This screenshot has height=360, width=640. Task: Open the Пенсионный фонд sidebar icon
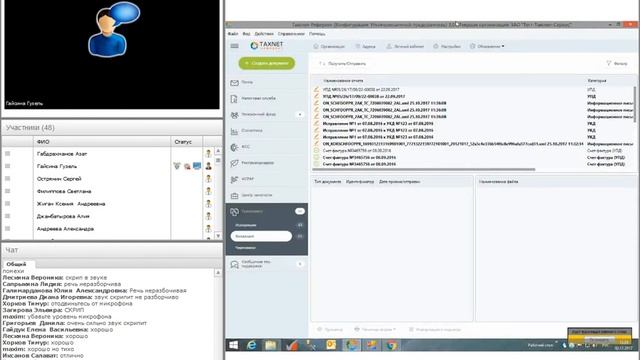coord(234,115)
